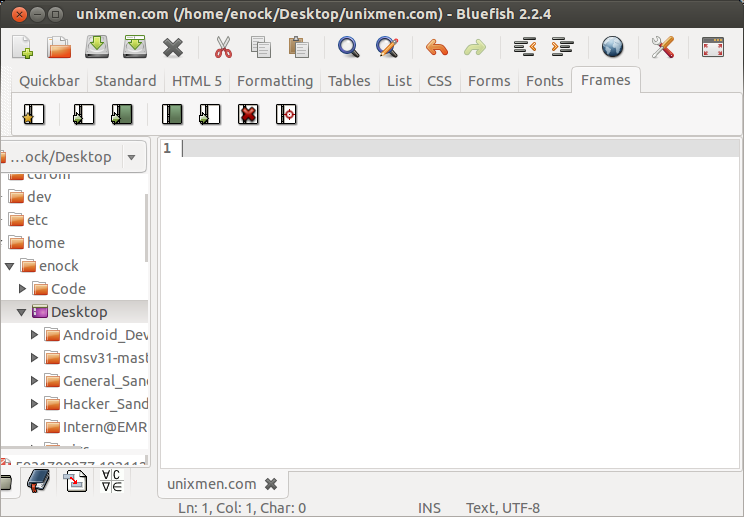Launch the Frame Wizard icon
The height and width of the screenshot is (517, 744).
click(x=34, y=115)
